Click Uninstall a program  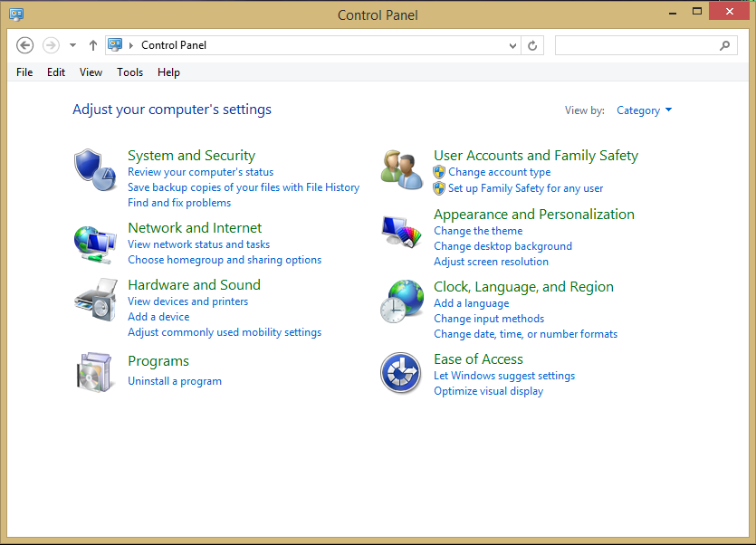pyautogui.click(x=175, y=381)
